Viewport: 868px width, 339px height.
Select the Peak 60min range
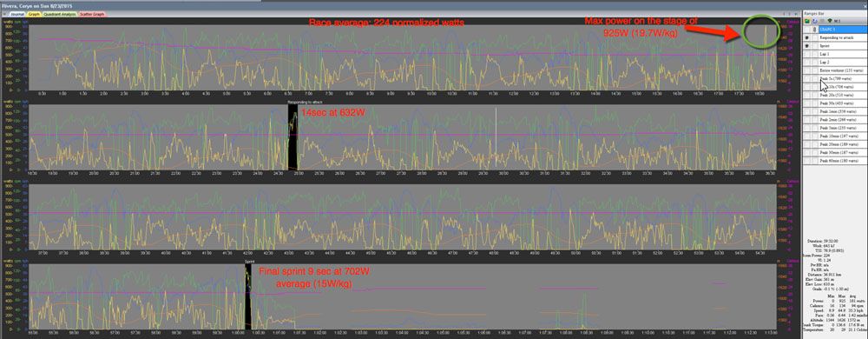[x=843, y=161]
